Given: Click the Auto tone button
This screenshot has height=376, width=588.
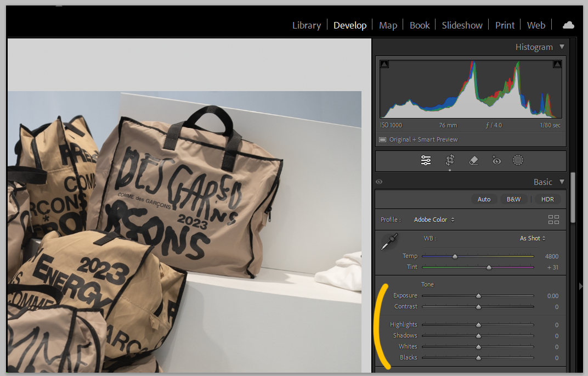Looking at the screenshot, I should (x=484, y=199).
